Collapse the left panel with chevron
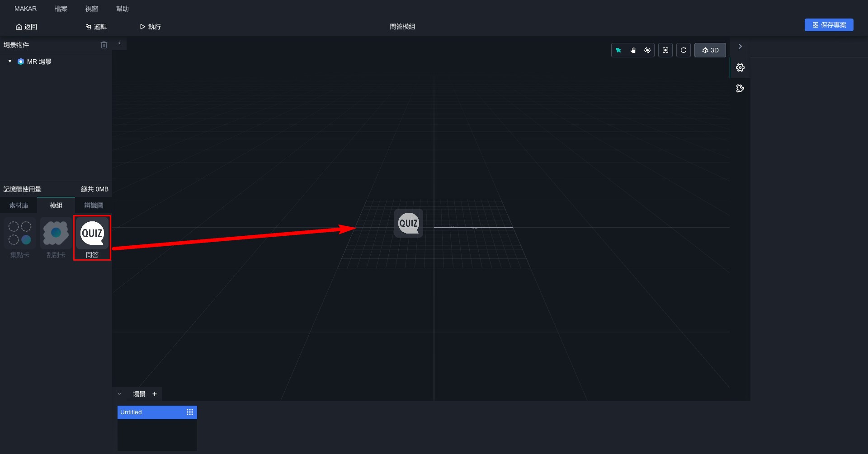This screenshot has width=868, height=454. pos(119,43)
